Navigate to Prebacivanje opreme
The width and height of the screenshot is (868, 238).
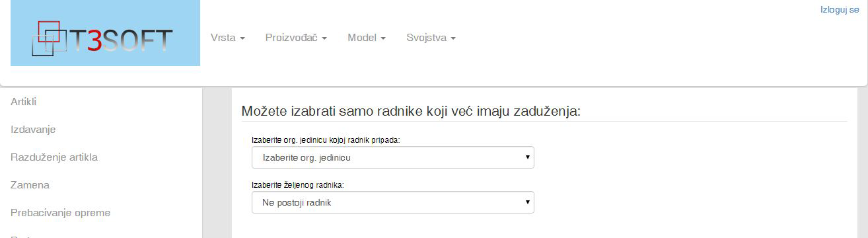click(60, 213)
